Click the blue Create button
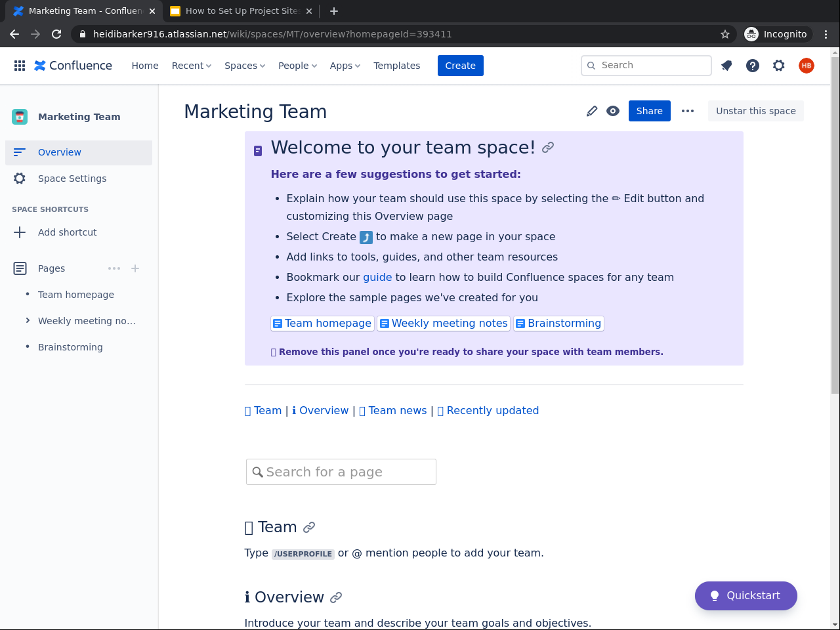The height and width of the screenshot is (630, 840). click(x=460, y=66)
